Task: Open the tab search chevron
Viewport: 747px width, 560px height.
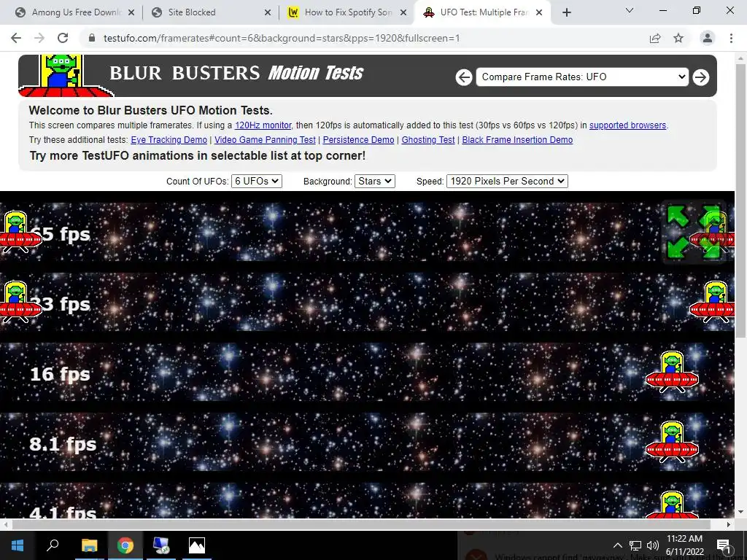Action: [x=630, y=10]
